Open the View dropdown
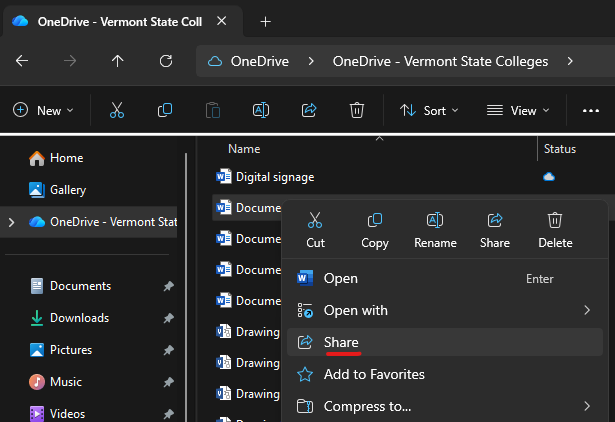615x422 pixels. coord(518,111)
